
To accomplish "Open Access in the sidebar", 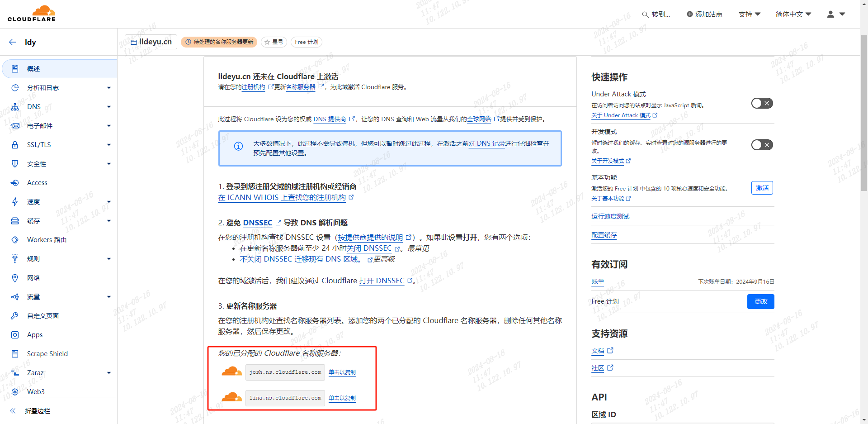I will click(x=59, y=183).
